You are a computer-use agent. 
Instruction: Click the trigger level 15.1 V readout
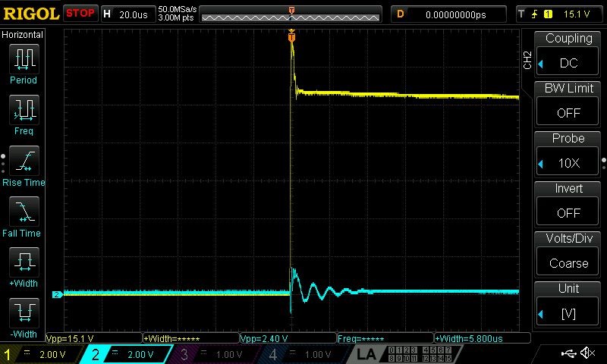577,14
